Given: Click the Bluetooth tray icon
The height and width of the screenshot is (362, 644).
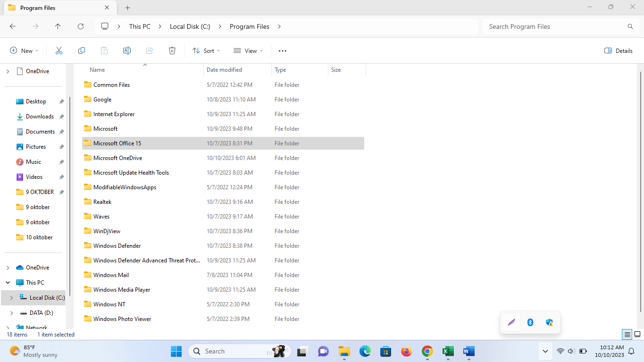Looking at the screenshot, I should pos(530,322).
